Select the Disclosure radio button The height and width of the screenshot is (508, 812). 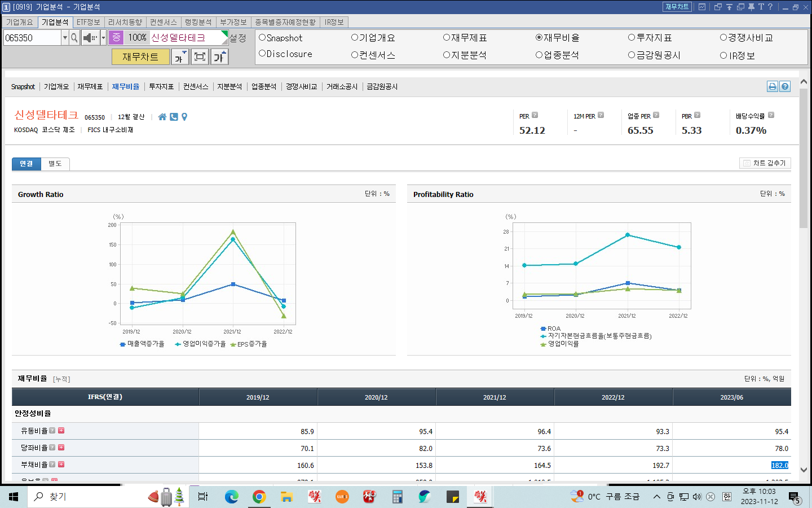(x=262, y=54)
